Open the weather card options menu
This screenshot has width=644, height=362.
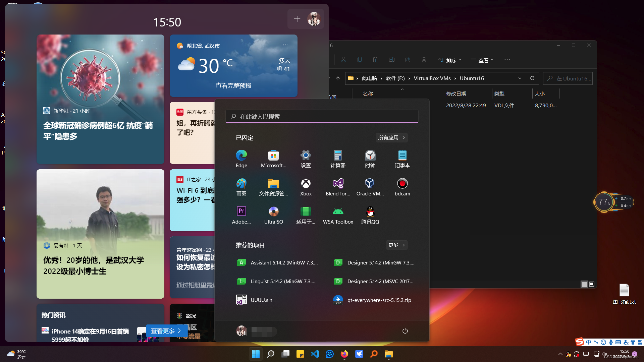[x=285, y=45]
